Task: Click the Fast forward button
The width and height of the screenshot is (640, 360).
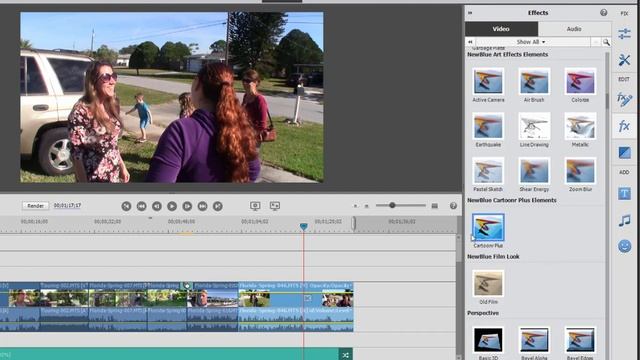Action: coord(202,206)
